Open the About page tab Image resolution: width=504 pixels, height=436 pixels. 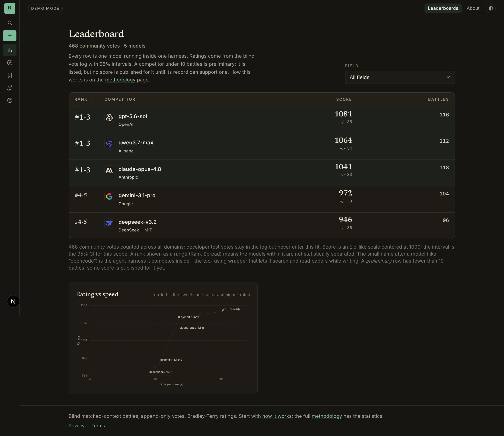[x=473, y=8]
